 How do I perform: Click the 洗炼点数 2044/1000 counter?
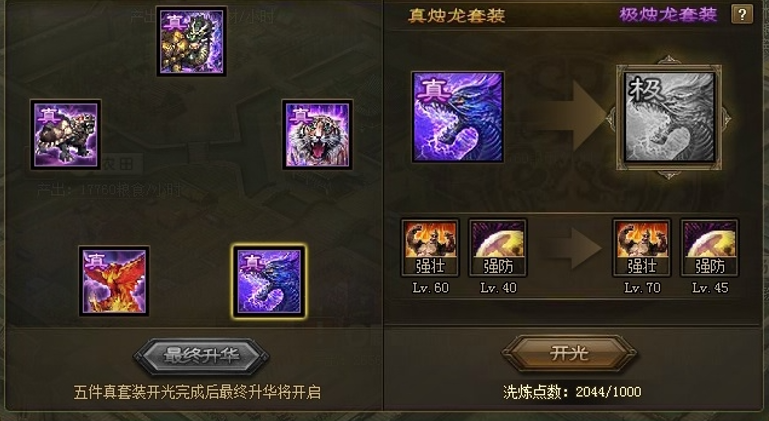tap(572, 392)
